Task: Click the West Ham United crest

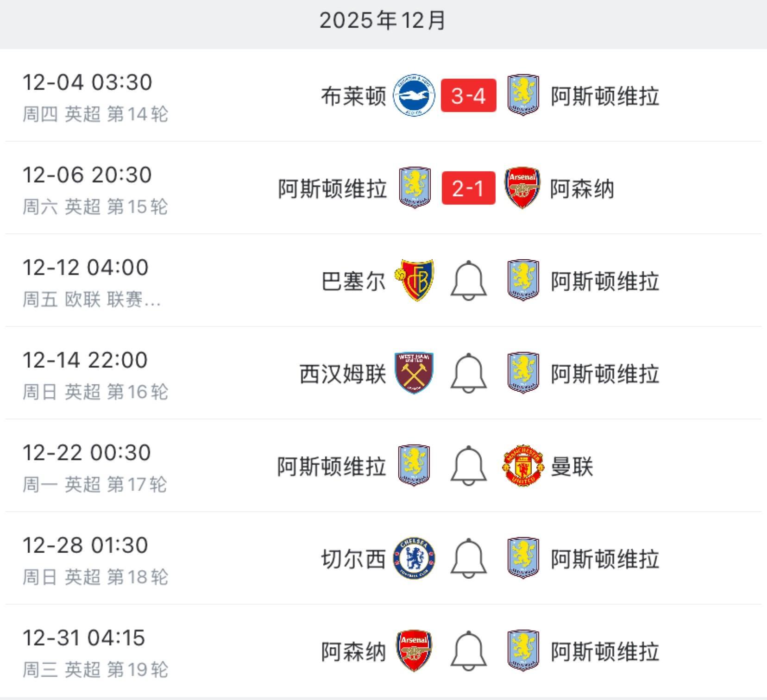Action: [x=414, y=373]
